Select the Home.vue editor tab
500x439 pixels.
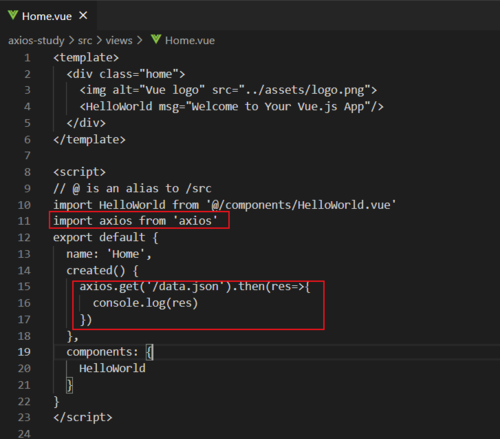(48, 16)
